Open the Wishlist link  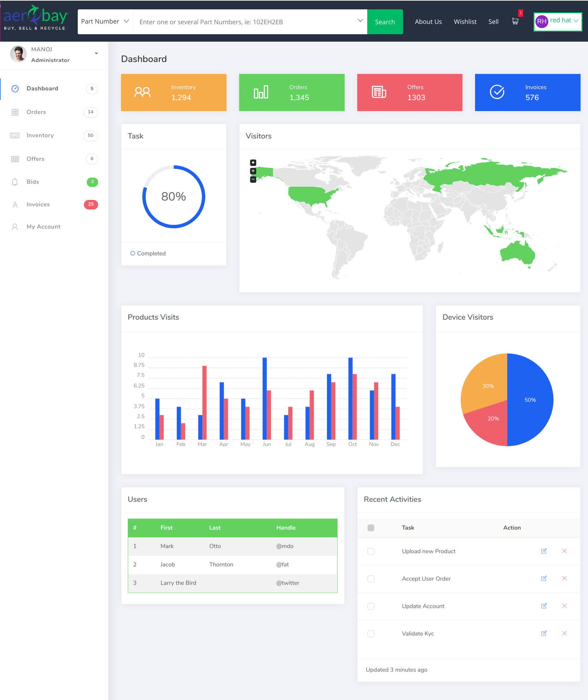[465, 22]
